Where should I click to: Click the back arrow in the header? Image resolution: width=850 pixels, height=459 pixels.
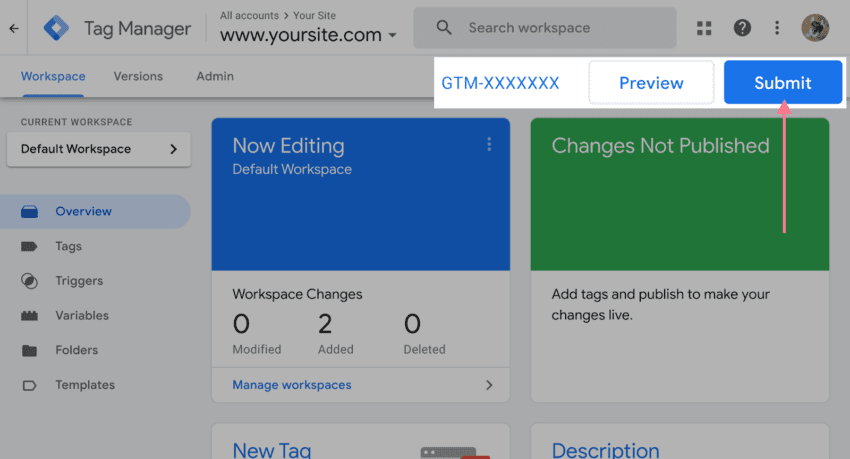pos(13,28)
